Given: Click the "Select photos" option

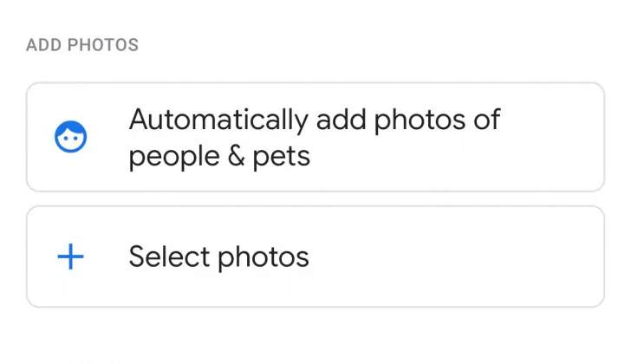Looking at the screenshot, I should point(218,257).
